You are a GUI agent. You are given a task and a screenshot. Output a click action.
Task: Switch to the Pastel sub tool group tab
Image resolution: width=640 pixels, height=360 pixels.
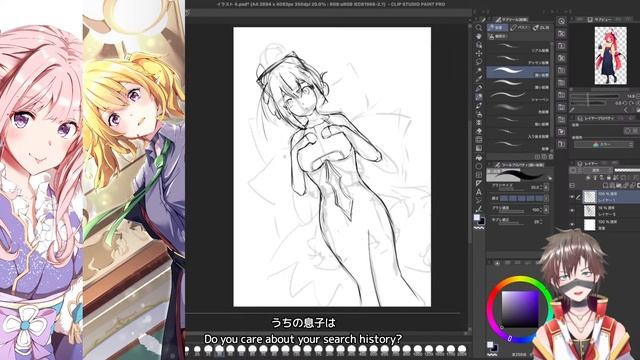(520, 28)
